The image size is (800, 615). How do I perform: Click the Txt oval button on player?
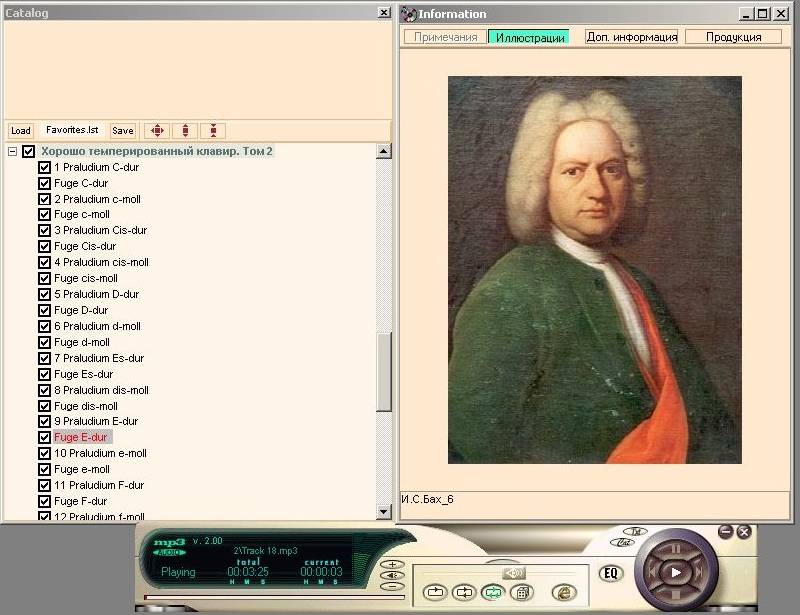click(635, 531)
